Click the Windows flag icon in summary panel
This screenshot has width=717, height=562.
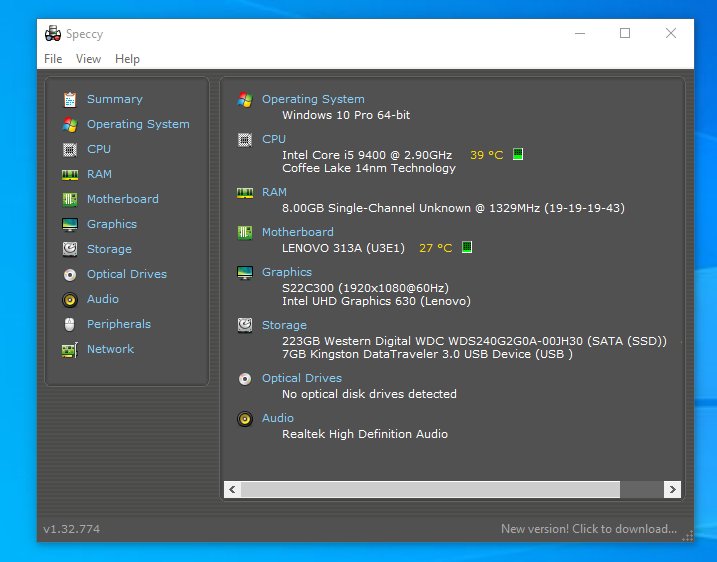[x=245, y=99]
